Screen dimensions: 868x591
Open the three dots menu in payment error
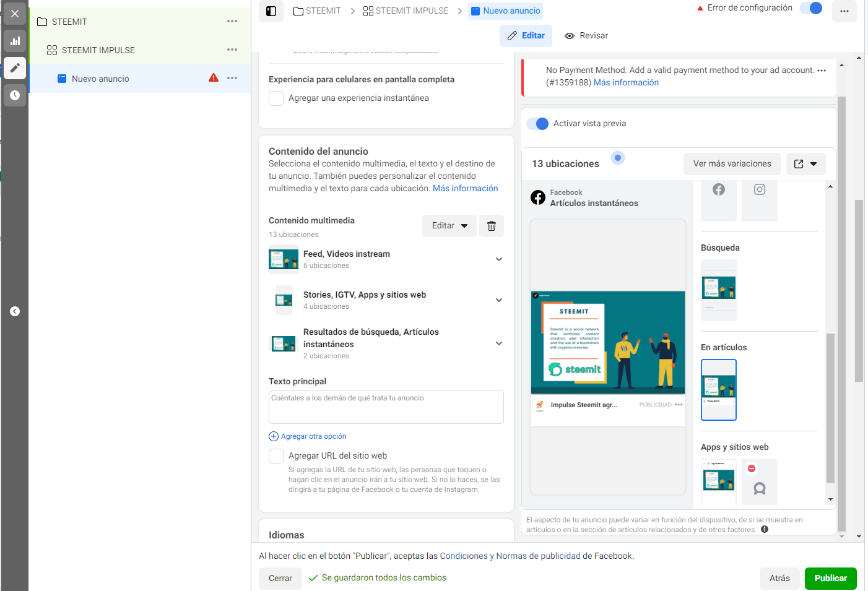pos(822,71)
